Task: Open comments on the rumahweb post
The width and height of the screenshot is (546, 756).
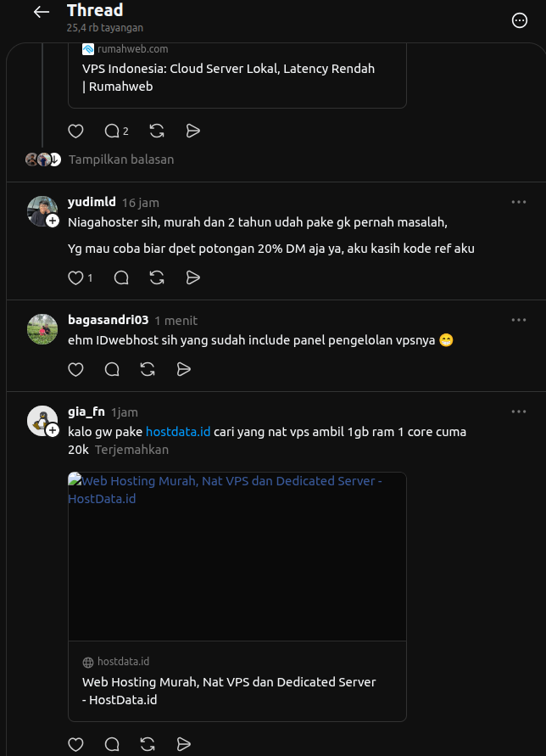Action: [x=116, y=131]
